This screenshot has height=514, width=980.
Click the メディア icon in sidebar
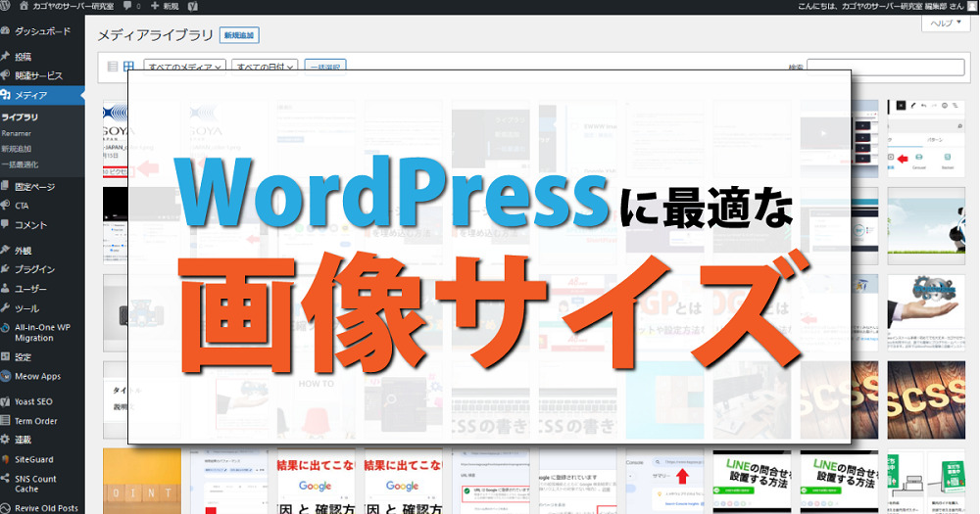tap(5, 95)
